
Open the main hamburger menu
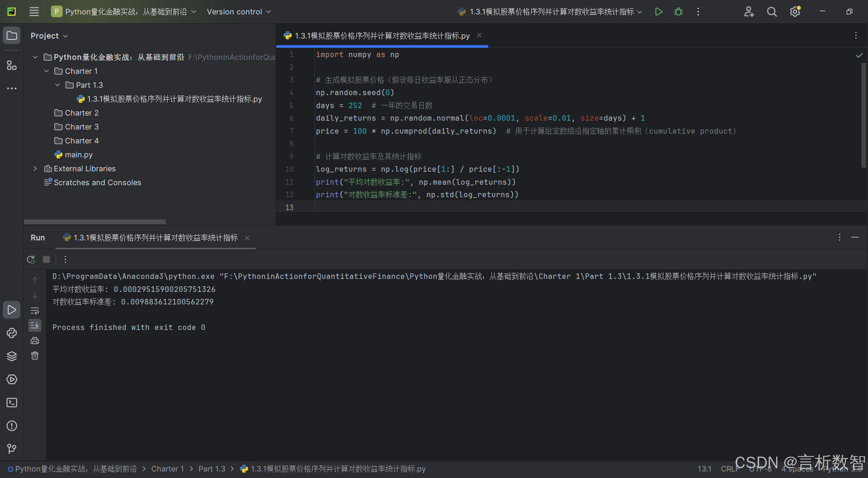click(34, 12)
